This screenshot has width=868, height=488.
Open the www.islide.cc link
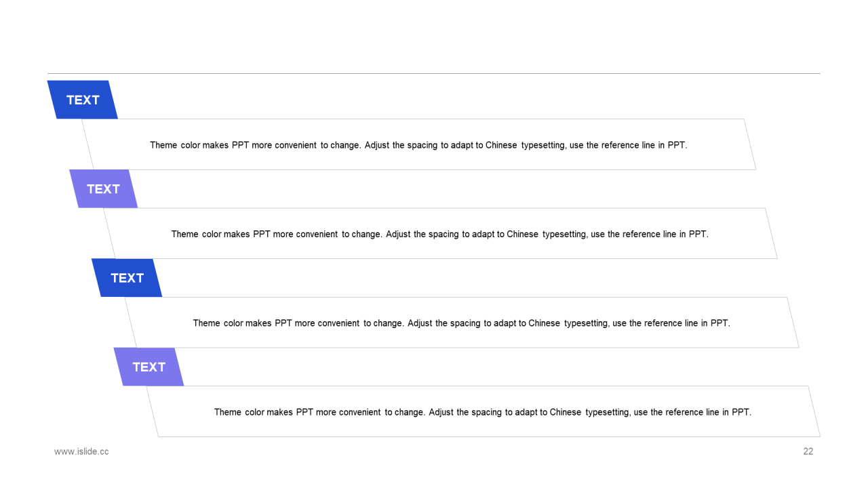(x=81, y=451)
